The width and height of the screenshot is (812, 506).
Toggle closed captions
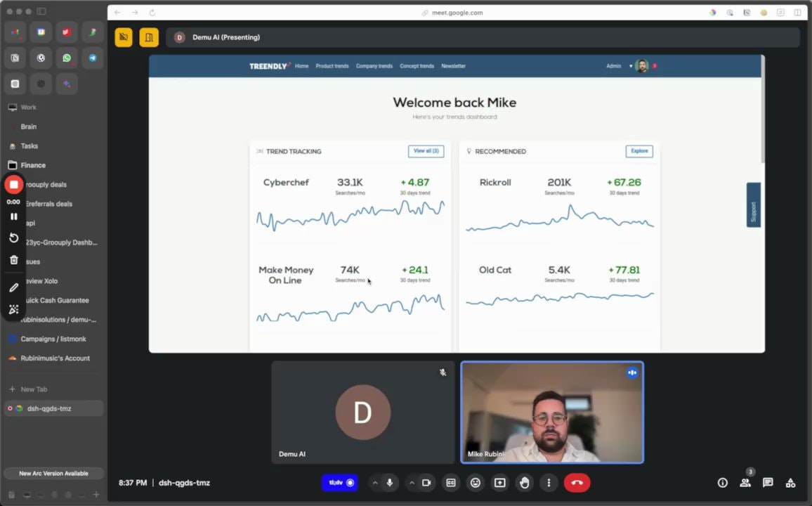point(451,483)
